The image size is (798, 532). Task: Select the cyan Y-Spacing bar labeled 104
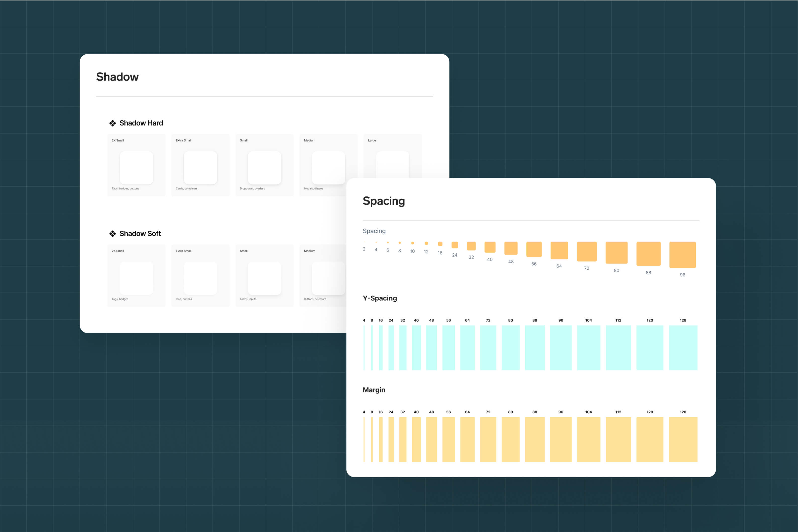(589, 348)
